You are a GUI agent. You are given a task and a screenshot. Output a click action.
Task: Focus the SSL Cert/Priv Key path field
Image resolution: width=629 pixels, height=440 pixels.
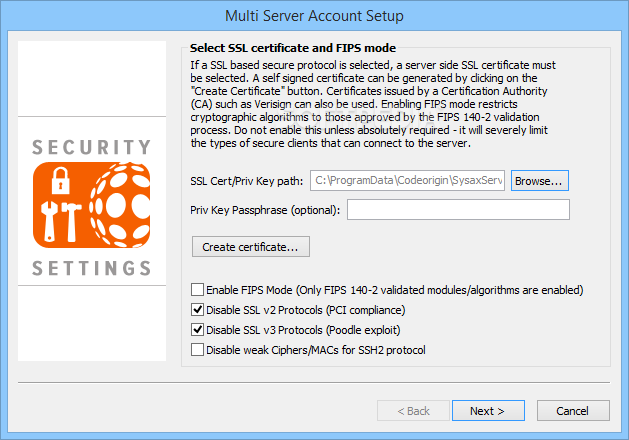click(x=407, y=180)
